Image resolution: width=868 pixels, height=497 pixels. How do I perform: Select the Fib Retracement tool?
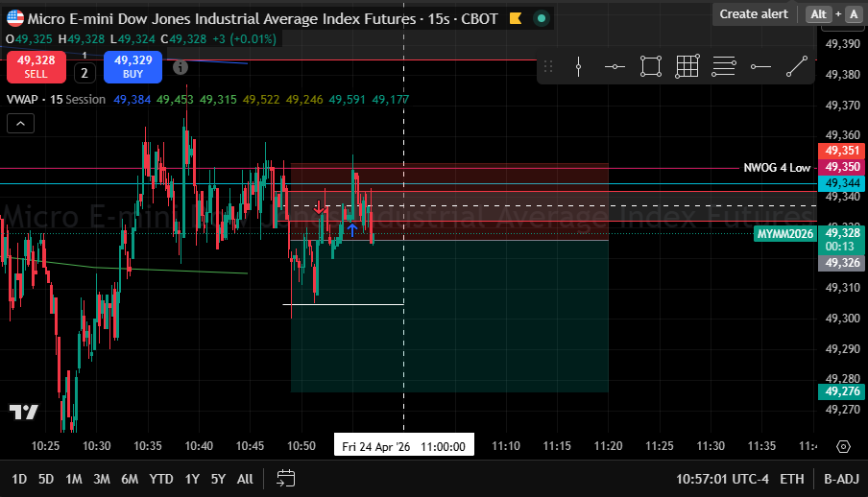coord(724,67)
